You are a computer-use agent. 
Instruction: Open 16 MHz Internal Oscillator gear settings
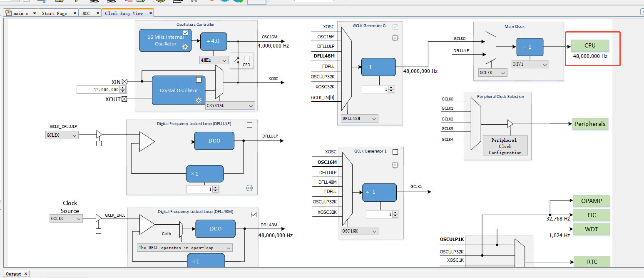[185, 47]
